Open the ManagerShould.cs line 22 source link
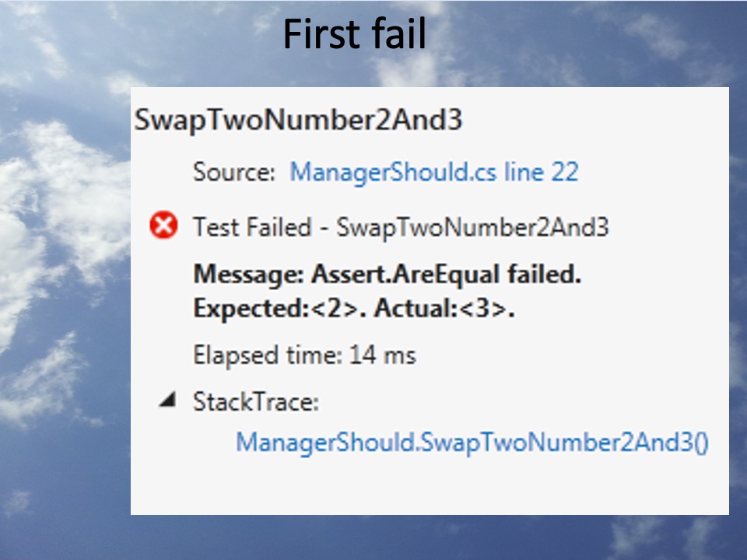 click(x=434, y=172)
